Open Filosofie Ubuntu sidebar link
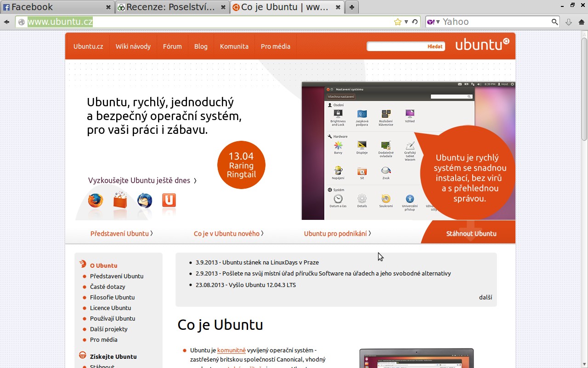588x368 pixels. (x=113, y=297)
